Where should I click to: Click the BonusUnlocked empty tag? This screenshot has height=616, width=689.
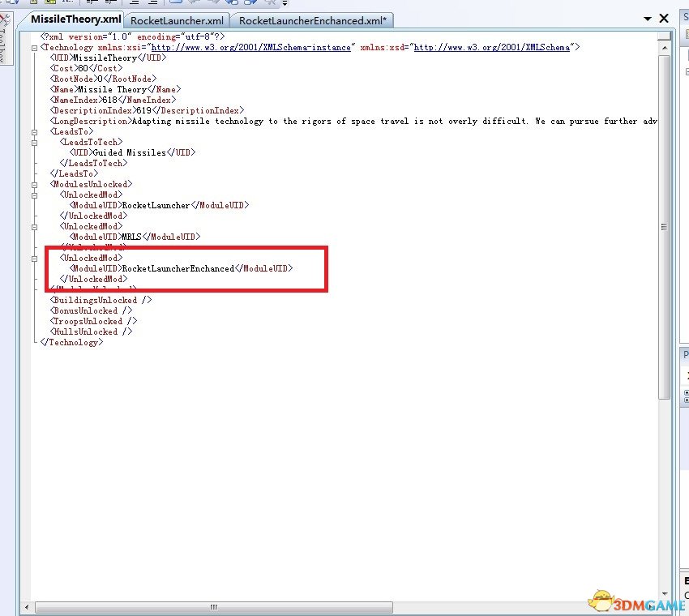(91, 311)
